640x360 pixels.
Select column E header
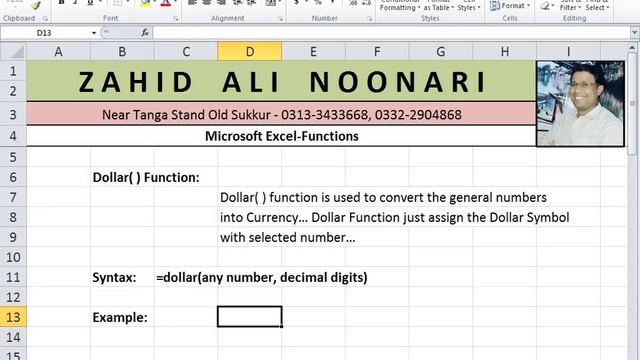[x=313, y=52]
